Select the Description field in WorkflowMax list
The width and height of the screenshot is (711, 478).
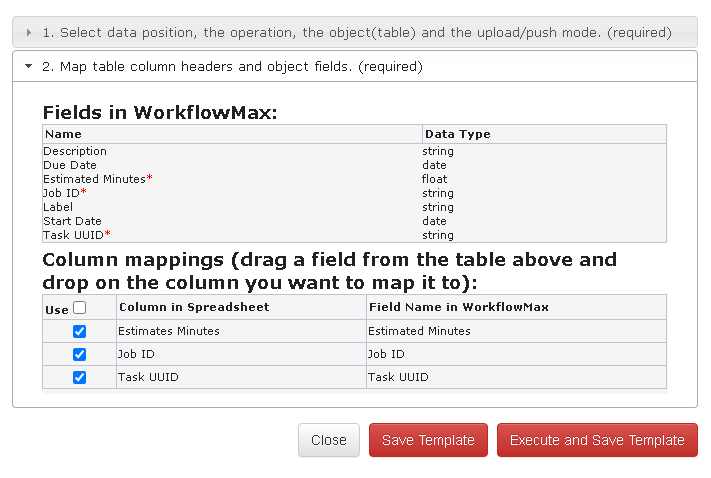click(355, 151)
